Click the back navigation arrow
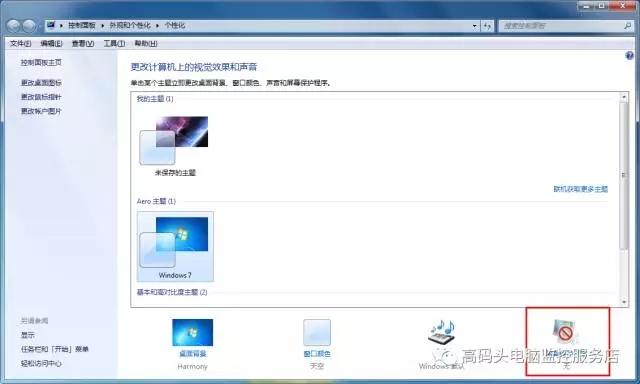The image size is (640, 384). pos(13,26)
